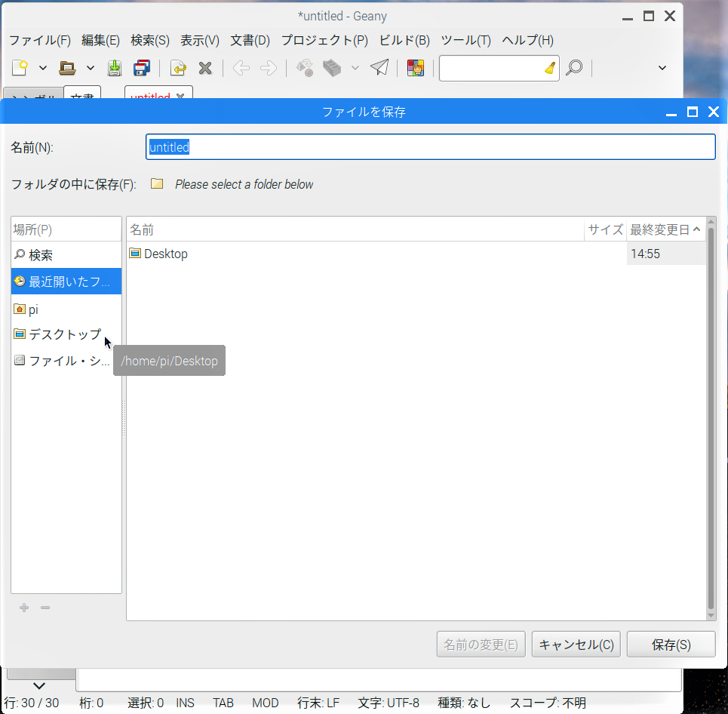Expand the recent files dropdown beside Open

click(x=91, y=68)
